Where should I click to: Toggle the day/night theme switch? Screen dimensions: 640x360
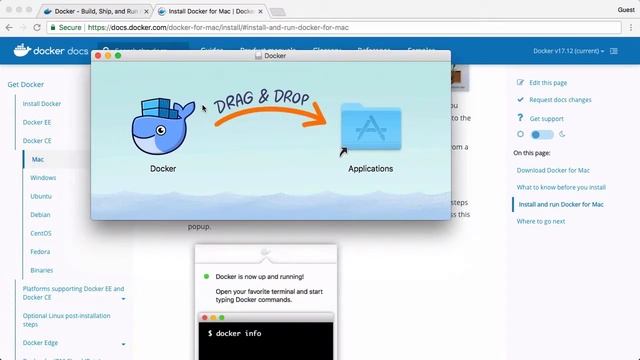click(x=542, y=134)
